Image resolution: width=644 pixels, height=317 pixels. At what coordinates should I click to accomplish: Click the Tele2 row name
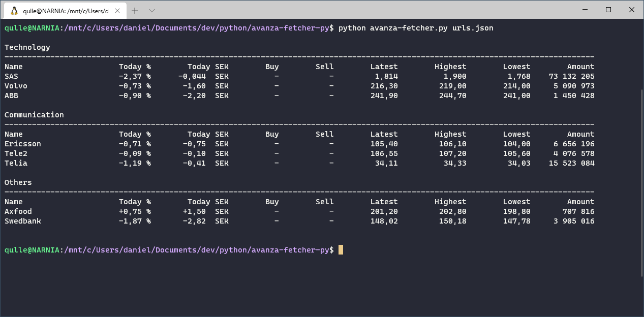[16, 153]
